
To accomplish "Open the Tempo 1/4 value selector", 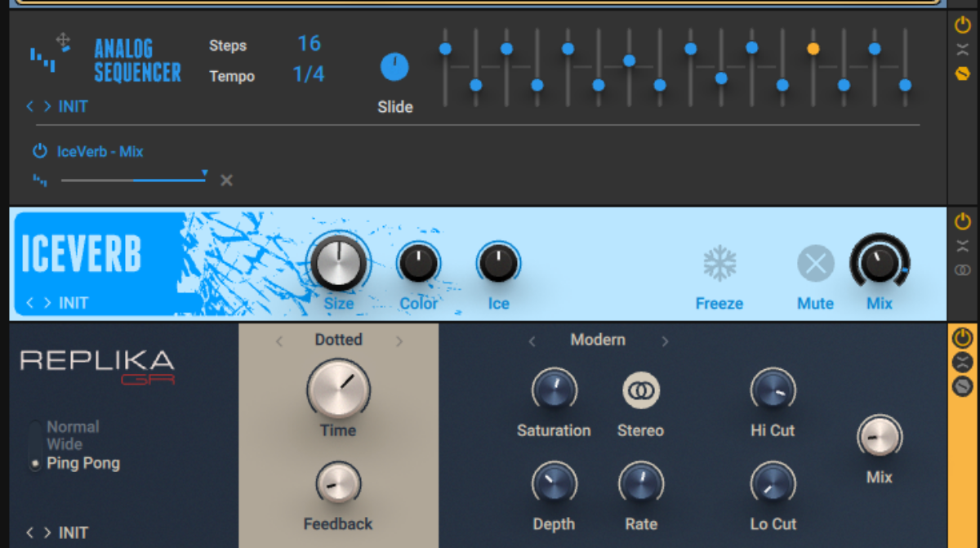I will (309, 74).
